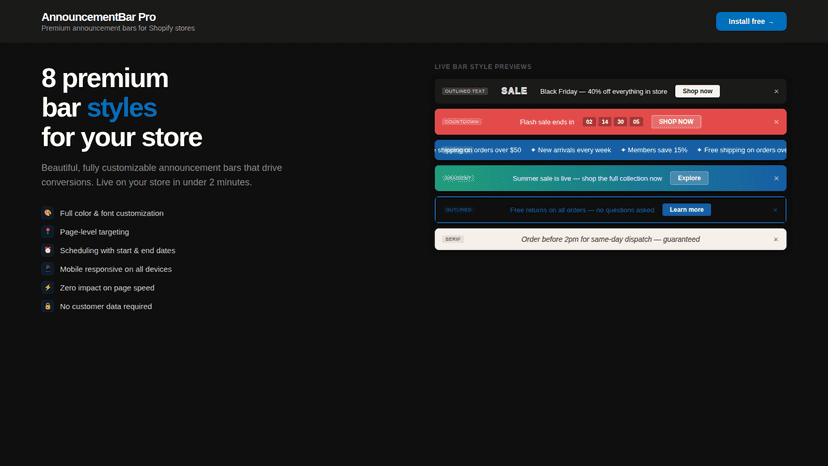Click the OUTLINED TEXT badge
828x466 pixels.
[x=465, y=91]
